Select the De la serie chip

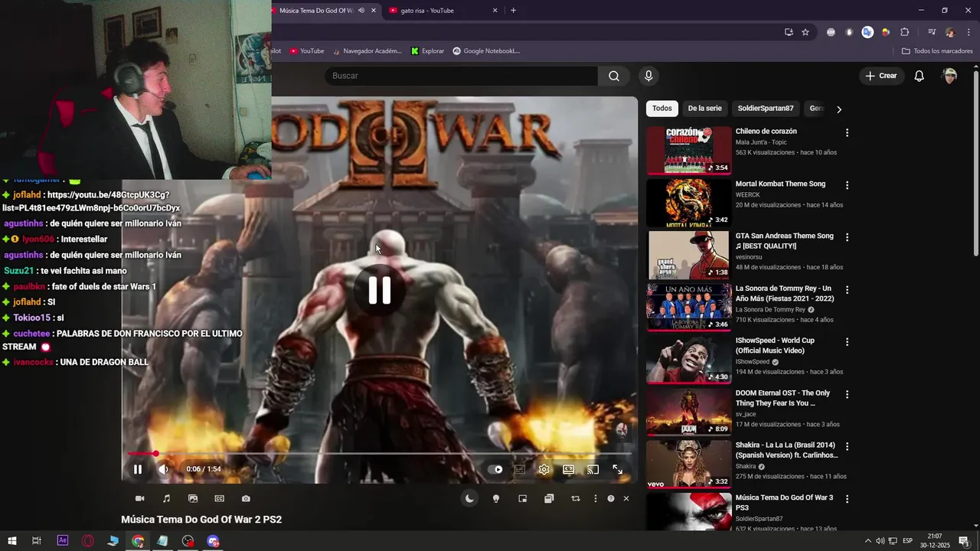(704, 109)
